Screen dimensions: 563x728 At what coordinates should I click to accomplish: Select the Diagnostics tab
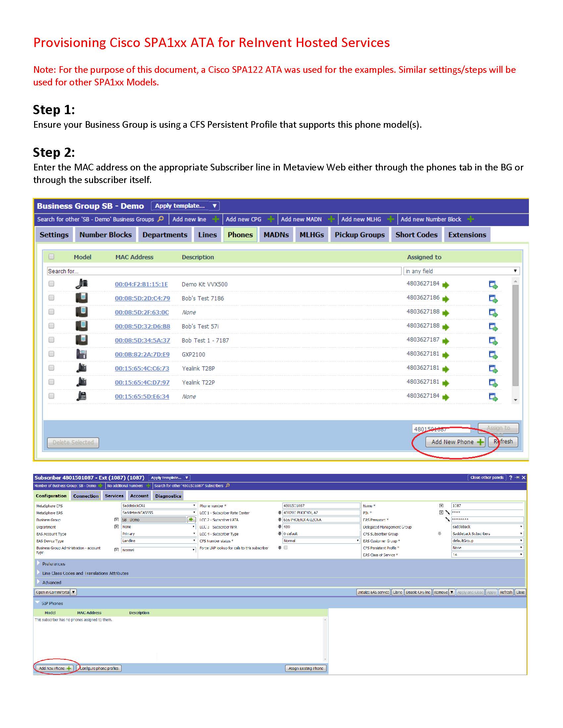click(x=168, y=496)
